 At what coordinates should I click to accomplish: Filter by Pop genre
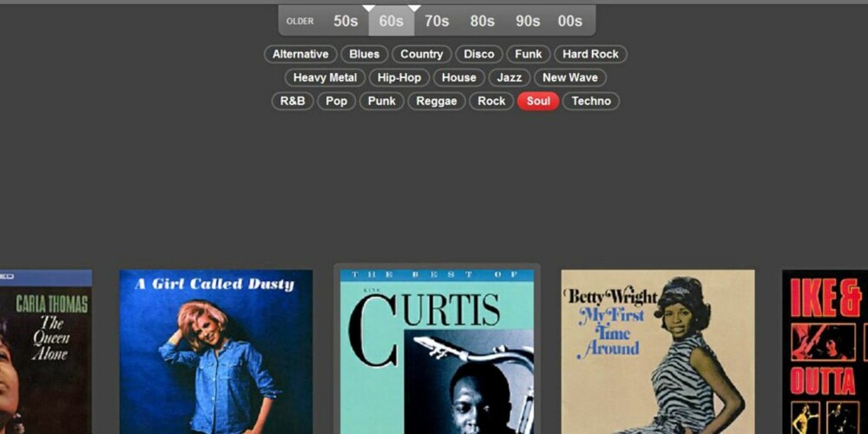[x=336, y=101]
